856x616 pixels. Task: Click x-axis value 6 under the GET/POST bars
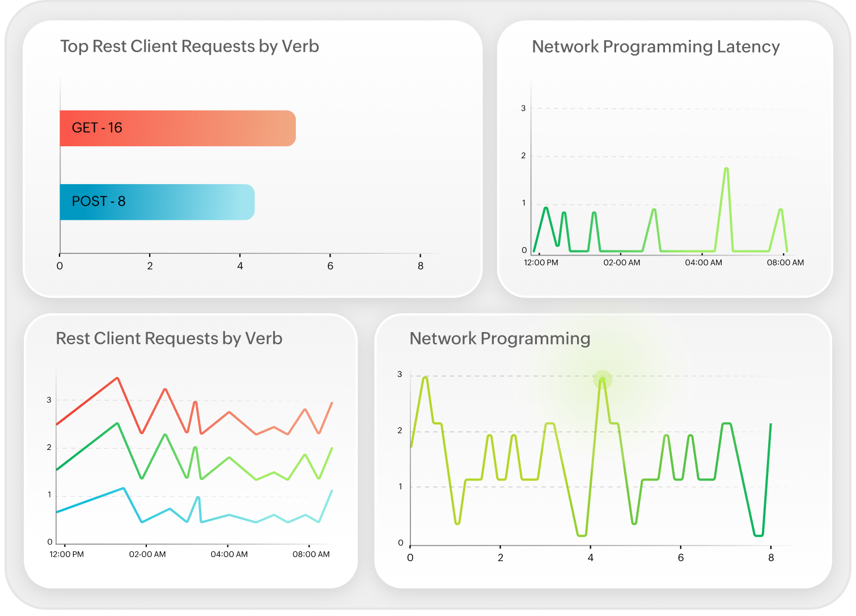(x=330, y=266)
